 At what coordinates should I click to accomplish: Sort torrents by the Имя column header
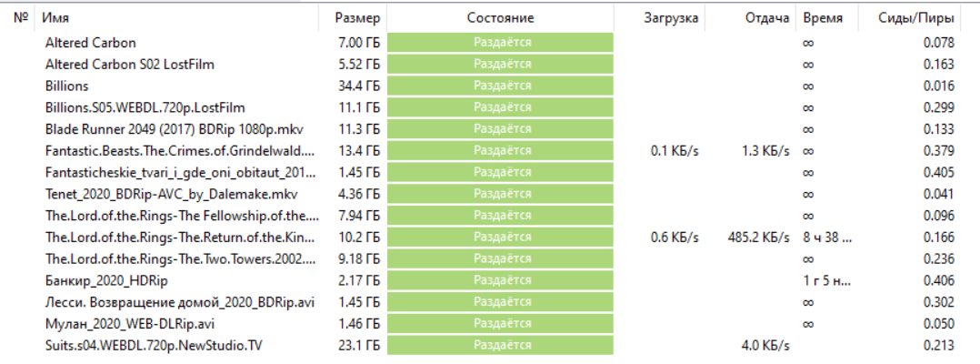click(55, 18)
